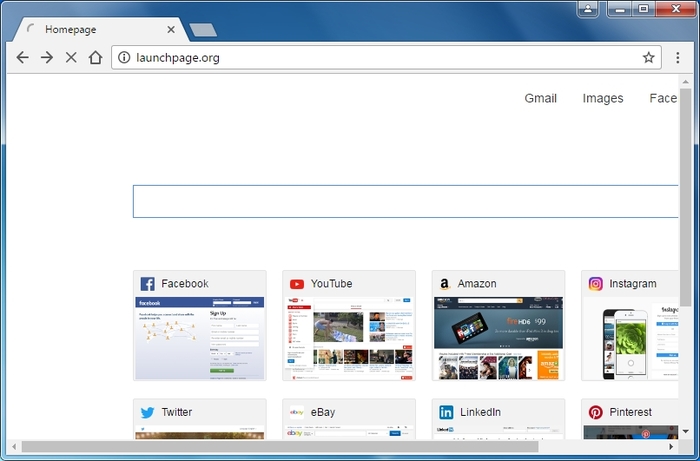Stop loading the page

[x=71, y=58]
